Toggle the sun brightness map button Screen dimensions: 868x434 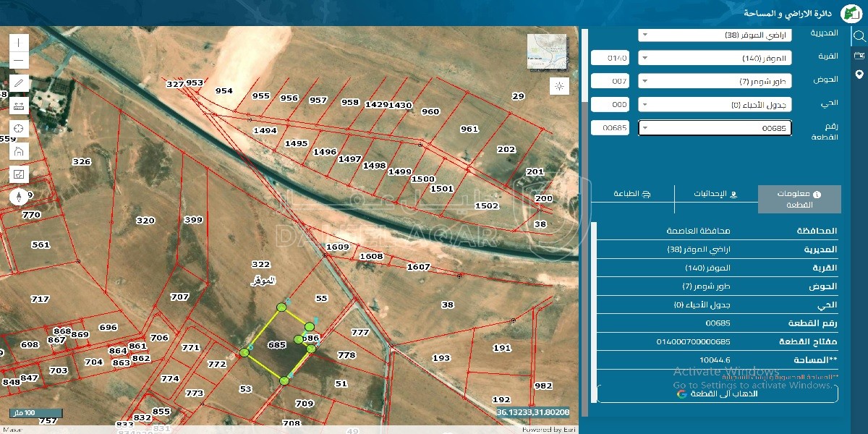[559, 86]
